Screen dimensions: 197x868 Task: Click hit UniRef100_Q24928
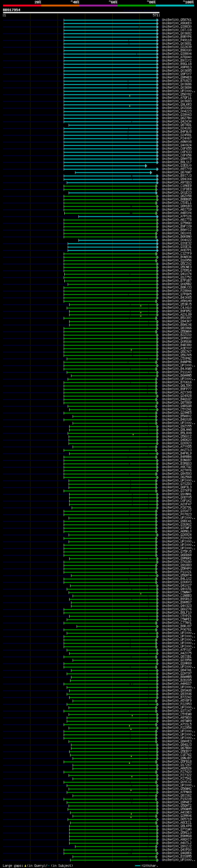[176, 396]
